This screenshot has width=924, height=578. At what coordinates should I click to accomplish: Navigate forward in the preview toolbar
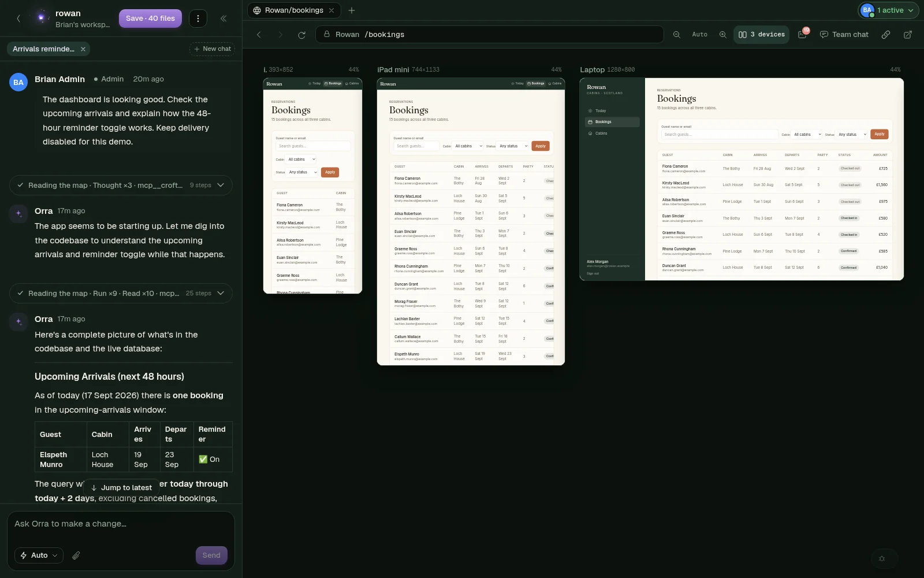281,35
